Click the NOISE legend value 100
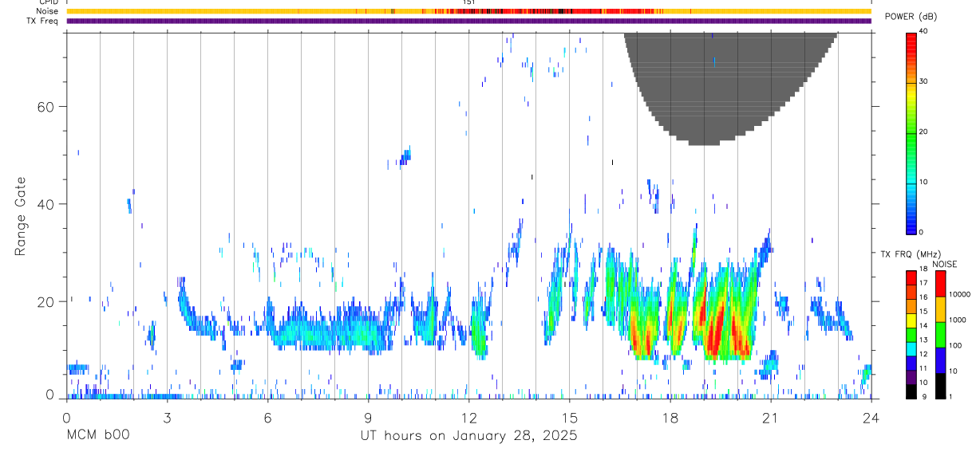The image size is (980, 452). point(954,346)
